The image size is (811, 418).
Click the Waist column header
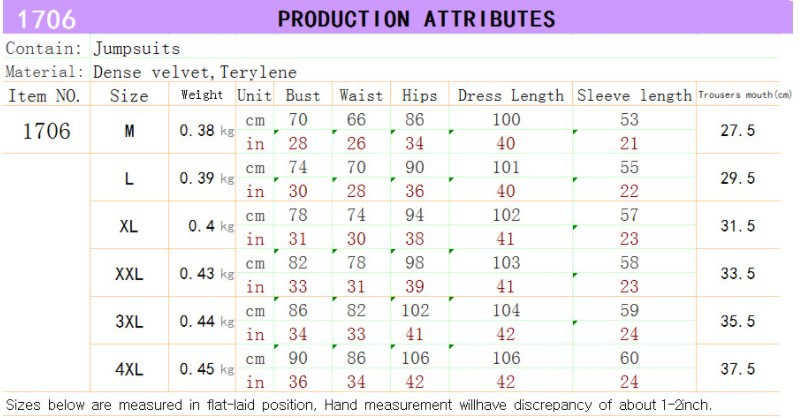361,95
